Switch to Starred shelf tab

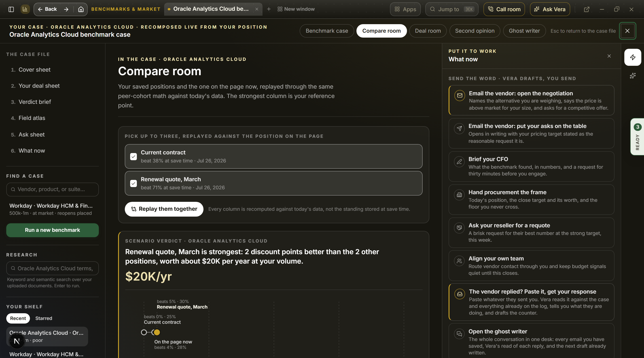pyautogui.click(x=44, y=318)
